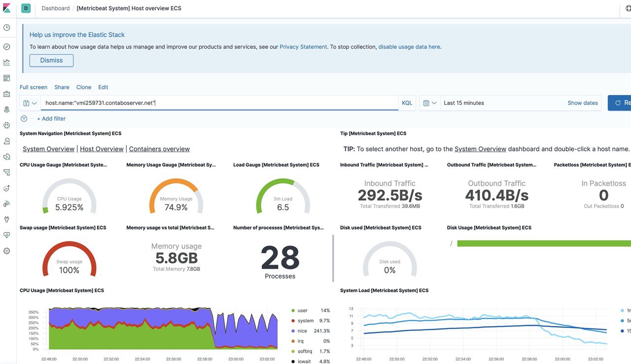Open Uptime from the sidebar

6,188
